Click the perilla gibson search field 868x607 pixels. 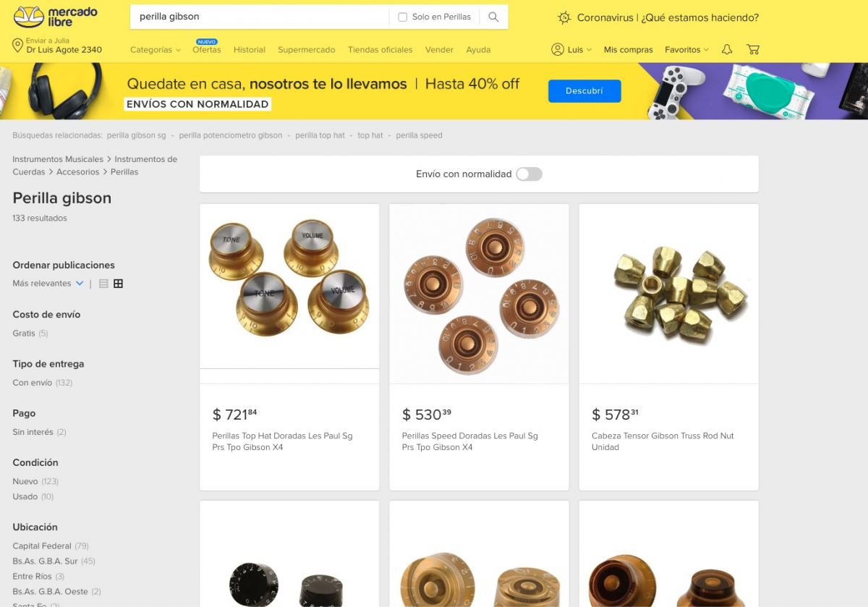[x=259, y=17]
